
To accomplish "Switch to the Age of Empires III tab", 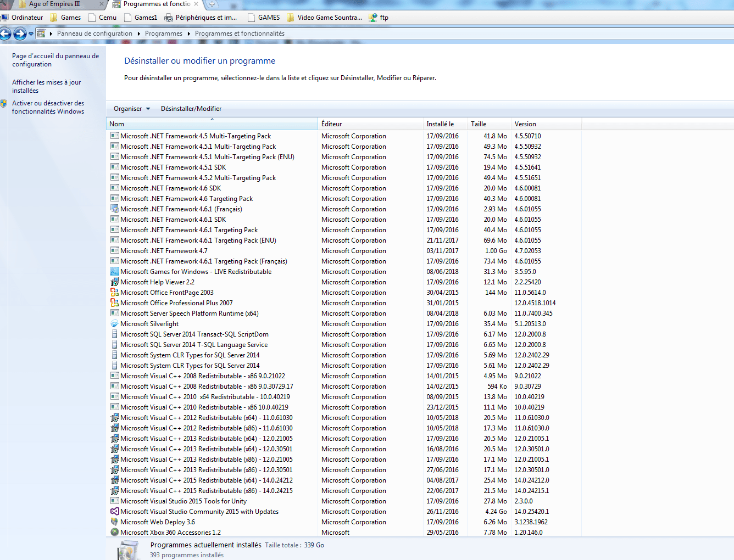I will 54,4.
